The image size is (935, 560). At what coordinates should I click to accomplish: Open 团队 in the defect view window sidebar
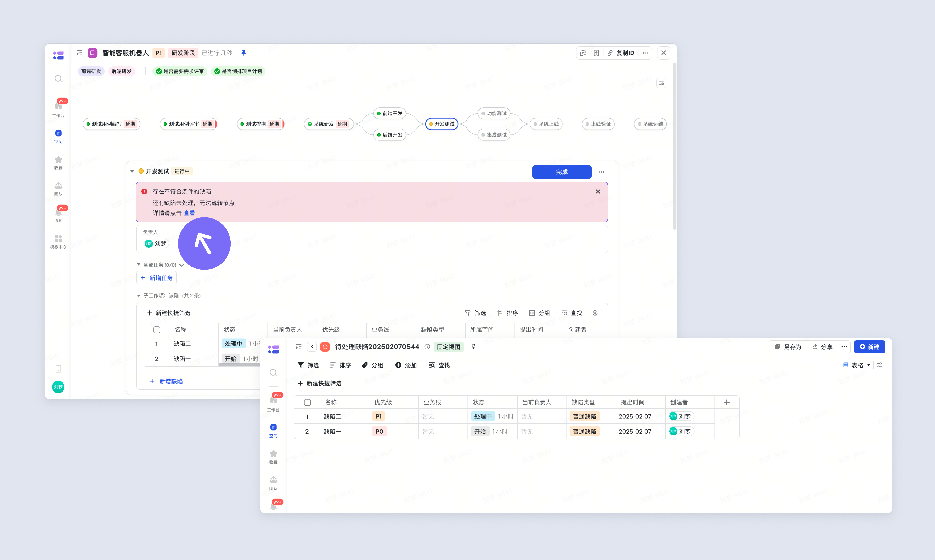274,483
